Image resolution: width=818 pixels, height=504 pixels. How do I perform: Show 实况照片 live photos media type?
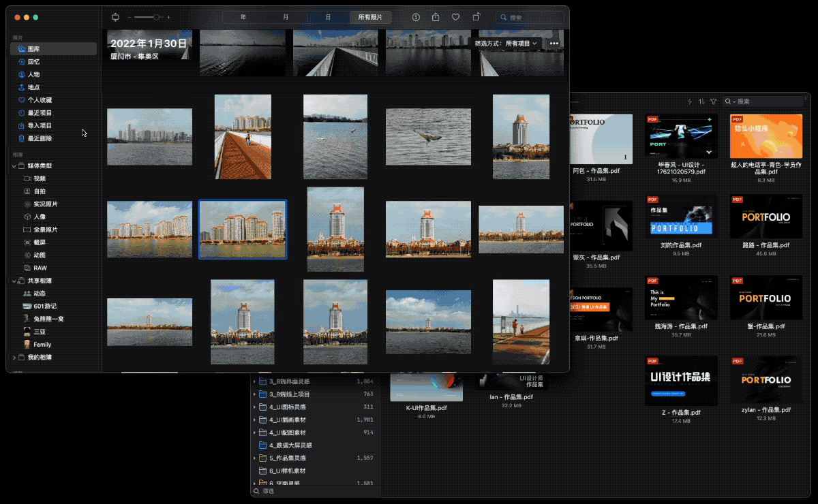pos(53,204)
